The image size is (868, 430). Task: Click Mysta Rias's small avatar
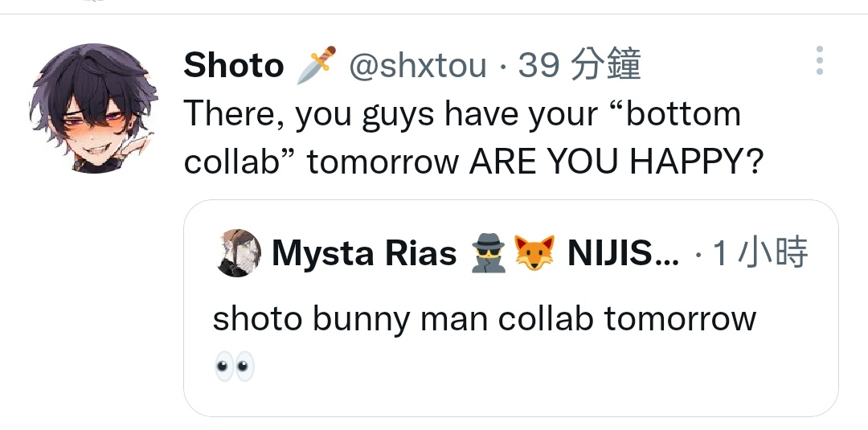(238, 253)
